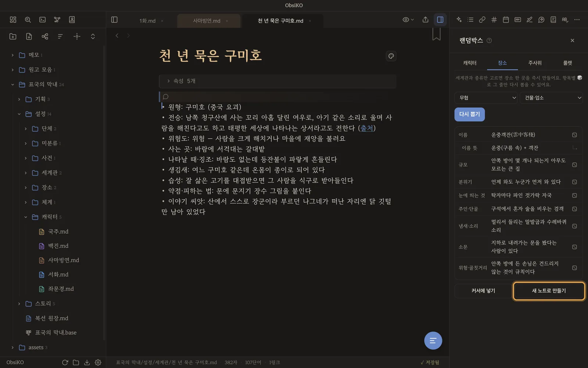The width and height of the screenshot is (588, 368).
Task: Expand the 원고 모음 folder
Action: click(12, 70)
